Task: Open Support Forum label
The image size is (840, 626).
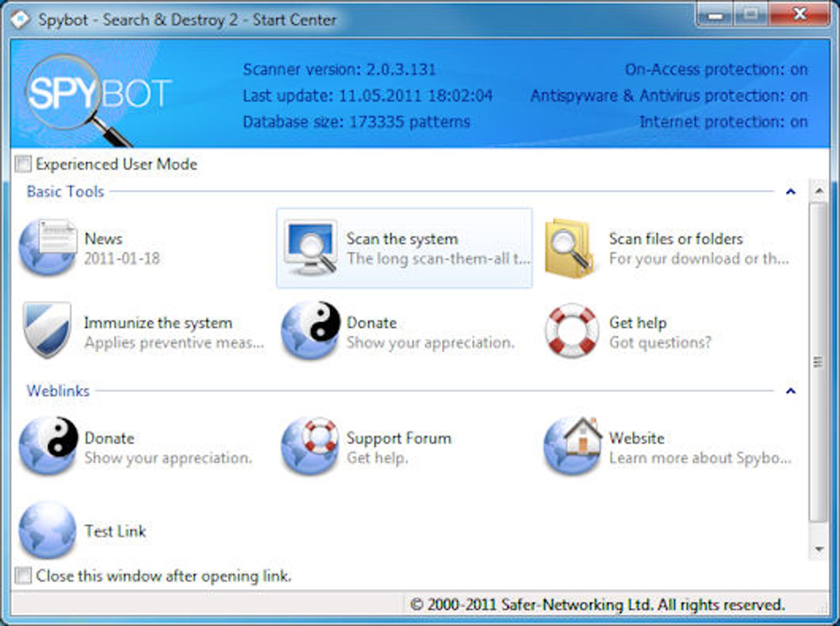Action: [399, 438]
